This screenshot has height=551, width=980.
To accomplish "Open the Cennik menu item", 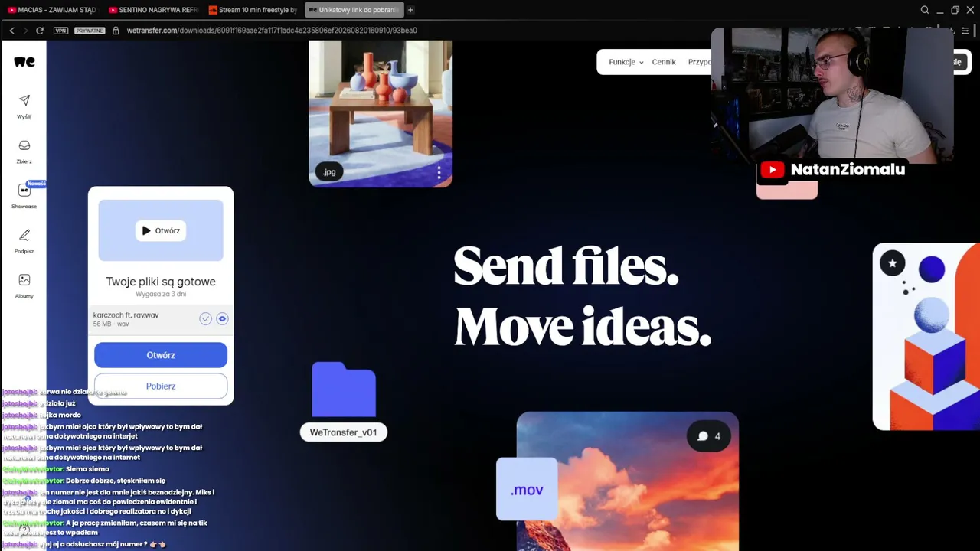I will (x=664, y=62).
